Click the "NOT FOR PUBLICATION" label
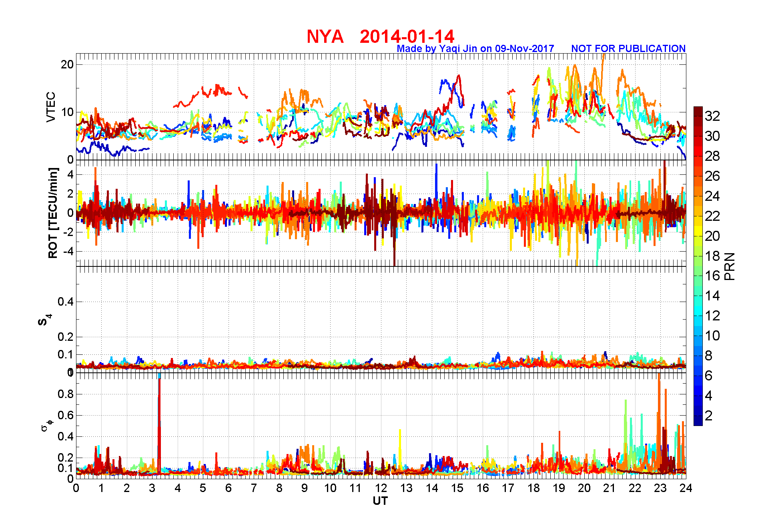The height and width of the screenshot is (532, 762). tap(628, 48)
